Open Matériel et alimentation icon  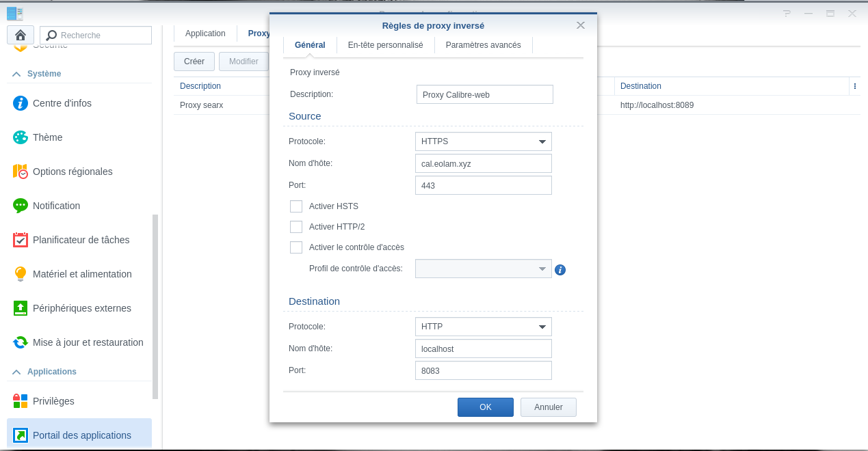point(21,274)
